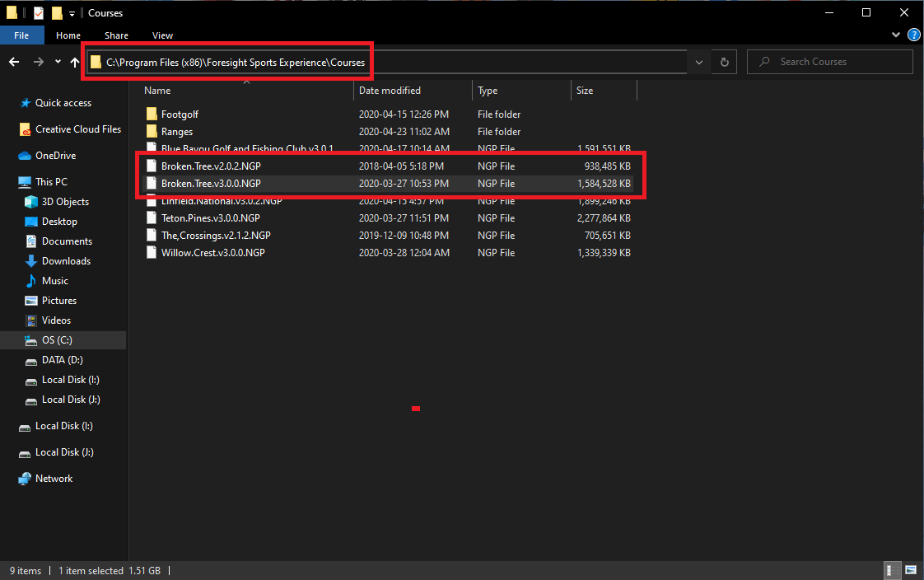
Task: Select file Teton.Pines.v3.0.0.NGP
Action: [210, 218]
